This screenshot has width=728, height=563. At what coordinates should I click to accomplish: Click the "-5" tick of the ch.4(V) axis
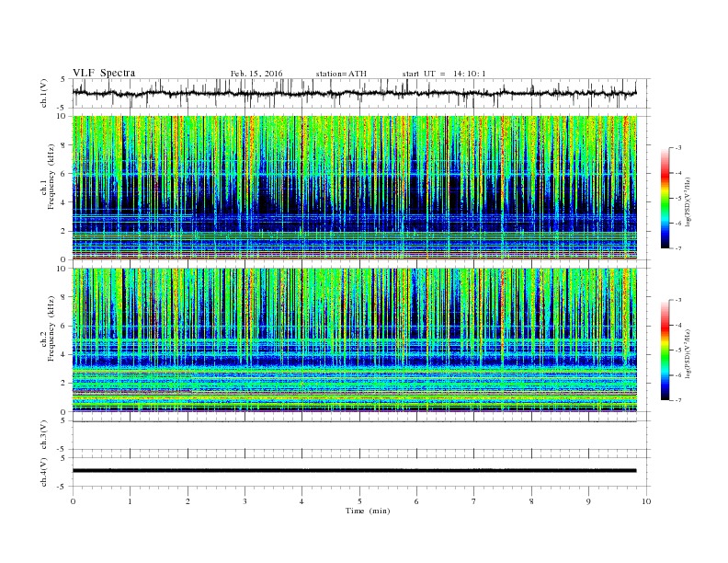[63, 487]
